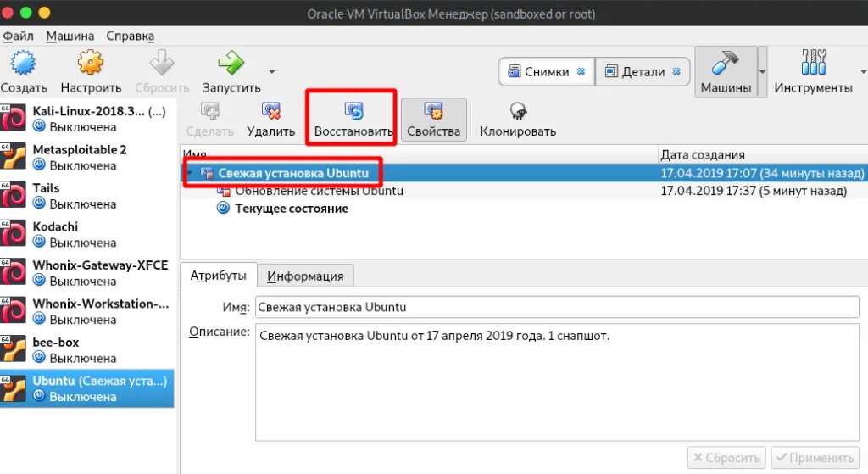
Task: Sort by Дата создания column header
Action: pos(763,154)
